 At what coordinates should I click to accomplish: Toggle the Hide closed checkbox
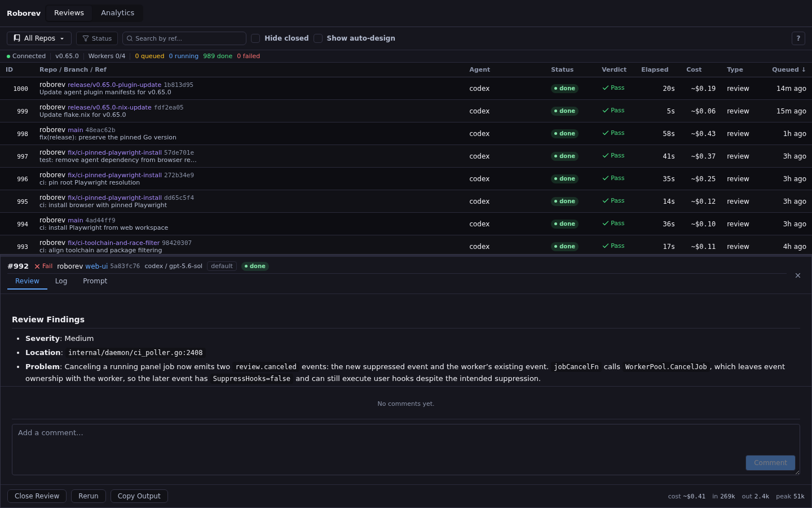point(255,38)
